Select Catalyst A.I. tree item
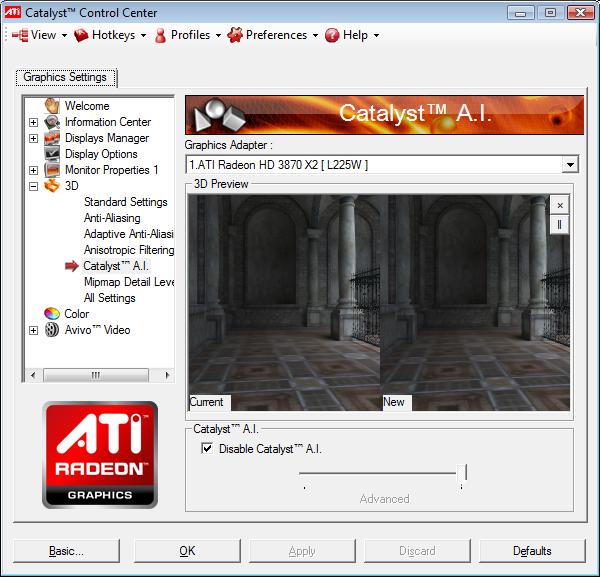 pyautogui.click(x=116, y=266)
